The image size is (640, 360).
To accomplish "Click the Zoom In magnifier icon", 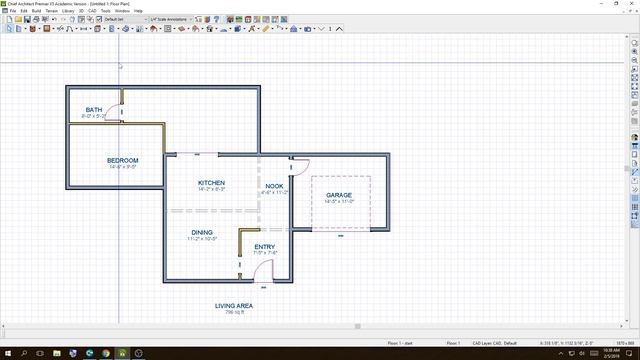I will [x=634, y=52].
